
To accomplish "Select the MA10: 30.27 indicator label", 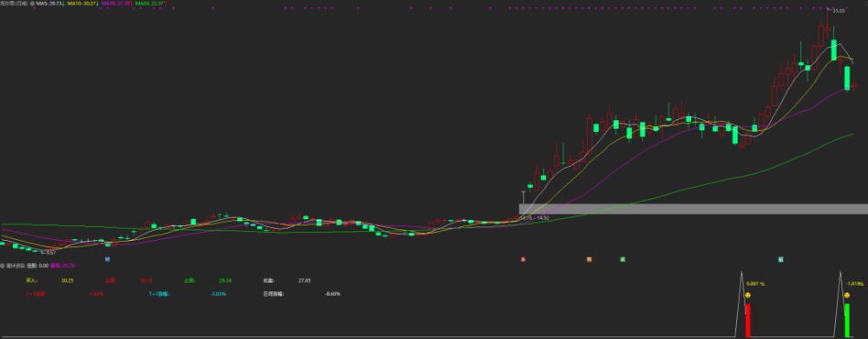I will (x=81, y=3).
